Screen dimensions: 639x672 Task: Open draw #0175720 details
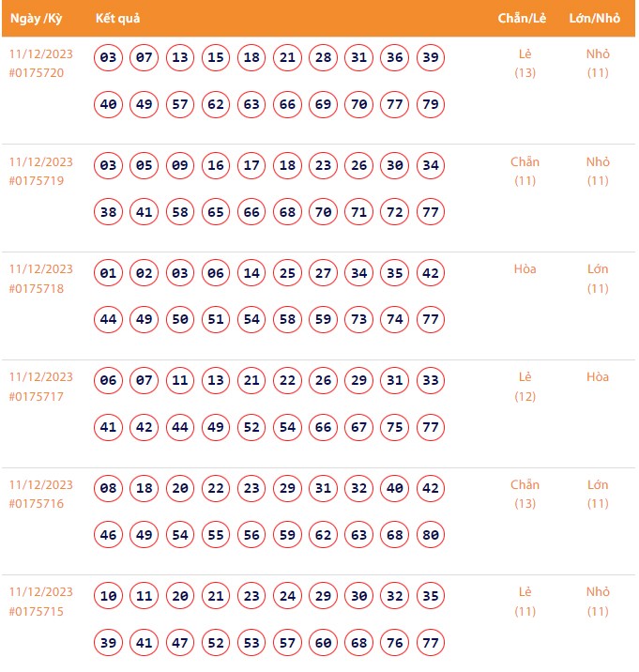[x=37, y=73]
